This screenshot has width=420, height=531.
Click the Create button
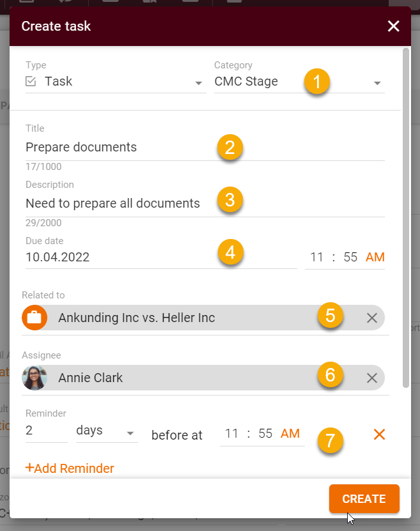364,499
